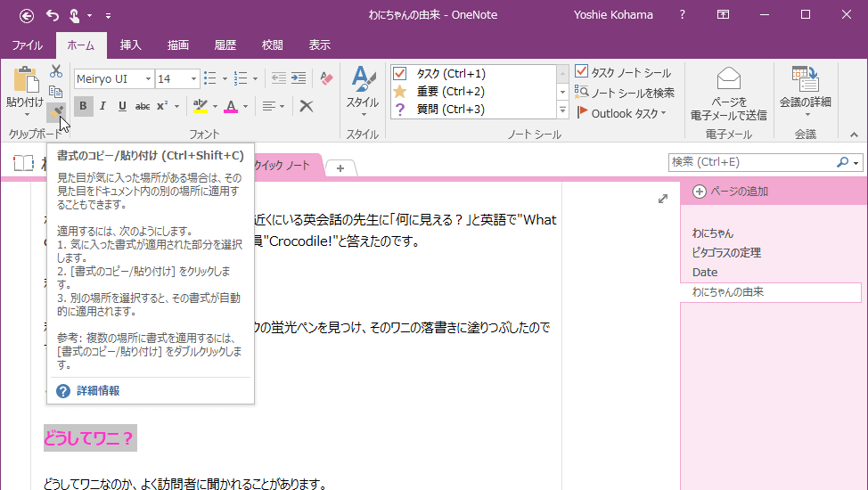Screen dimensions: 868x490
Task: Click ページを電子メールで送信 envelope
Action: pos(728,94)
